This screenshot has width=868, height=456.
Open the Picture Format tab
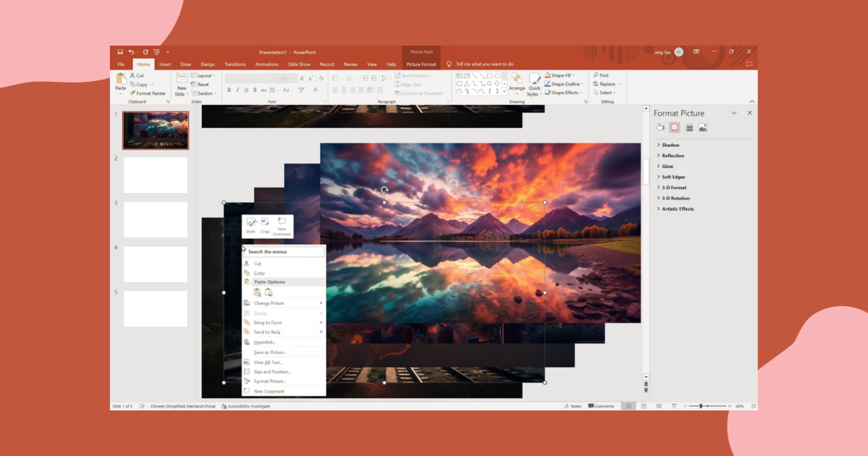(421, 64)
